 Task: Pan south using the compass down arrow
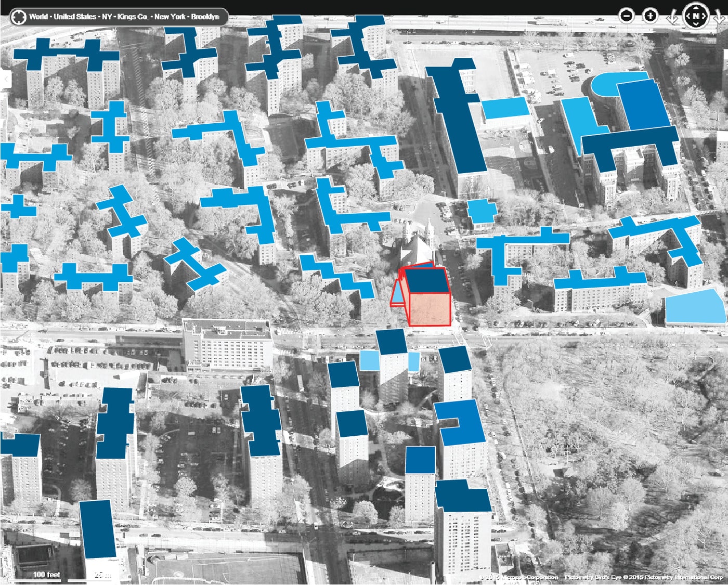coord(696,24)
